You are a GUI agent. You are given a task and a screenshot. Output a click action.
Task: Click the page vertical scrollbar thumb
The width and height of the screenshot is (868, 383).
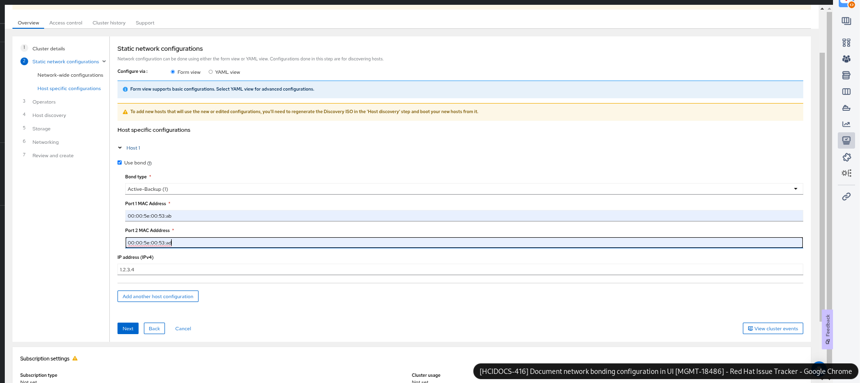[x=822, y=187]
